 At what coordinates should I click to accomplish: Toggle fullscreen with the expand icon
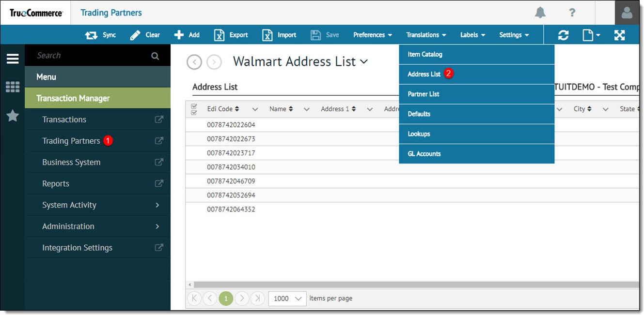tap(620, 35)
